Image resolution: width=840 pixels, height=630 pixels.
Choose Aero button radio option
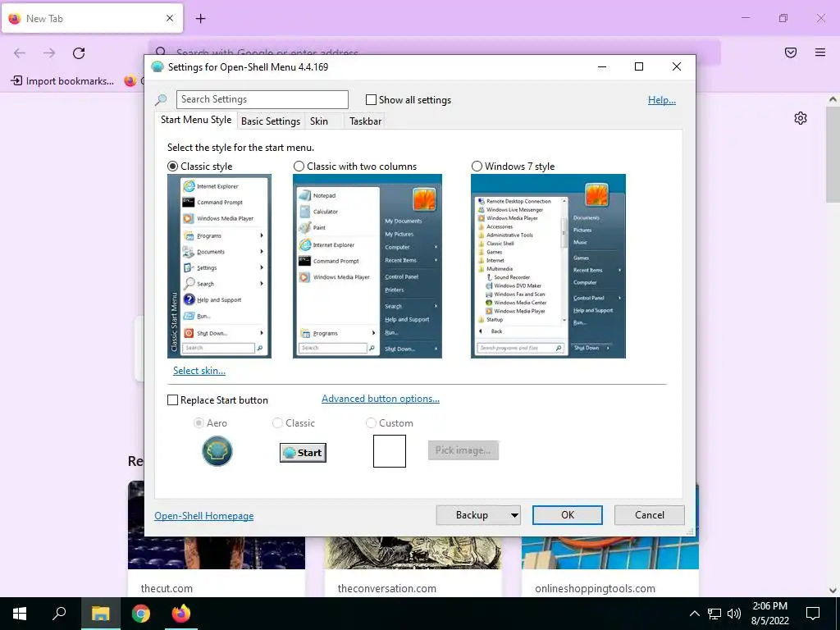[x=199, y=423]
